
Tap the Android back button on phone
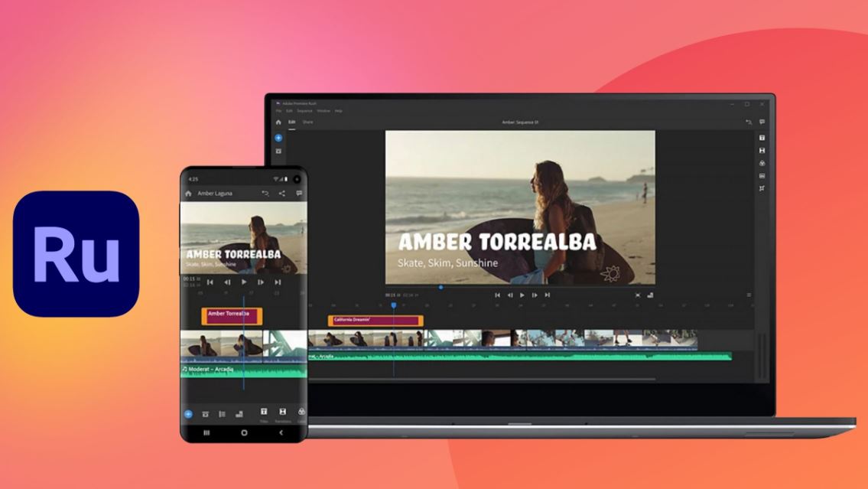(x=281, y=433)
